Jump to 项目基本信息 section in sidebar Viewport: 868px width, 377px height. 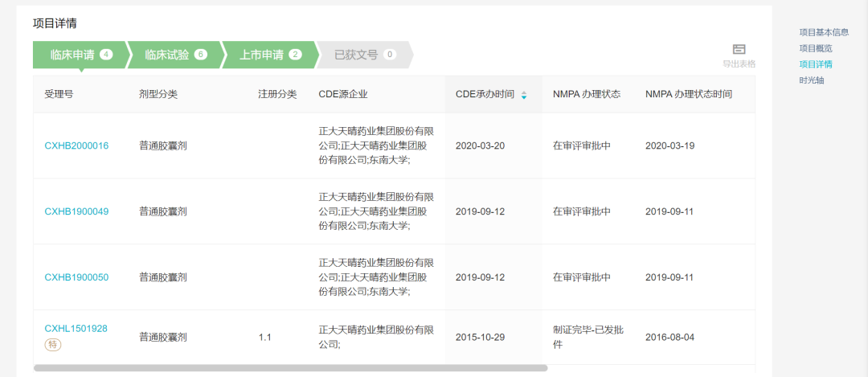(x=824, y=32)
